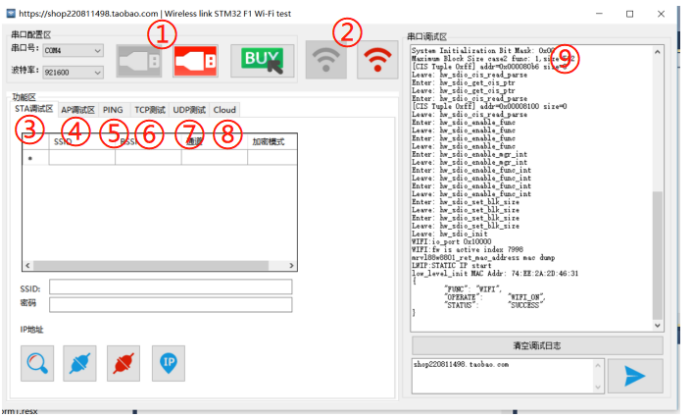Click the debug log scrollbar down arrow
This screenshot has width=692, height=417.
point(658,325)
